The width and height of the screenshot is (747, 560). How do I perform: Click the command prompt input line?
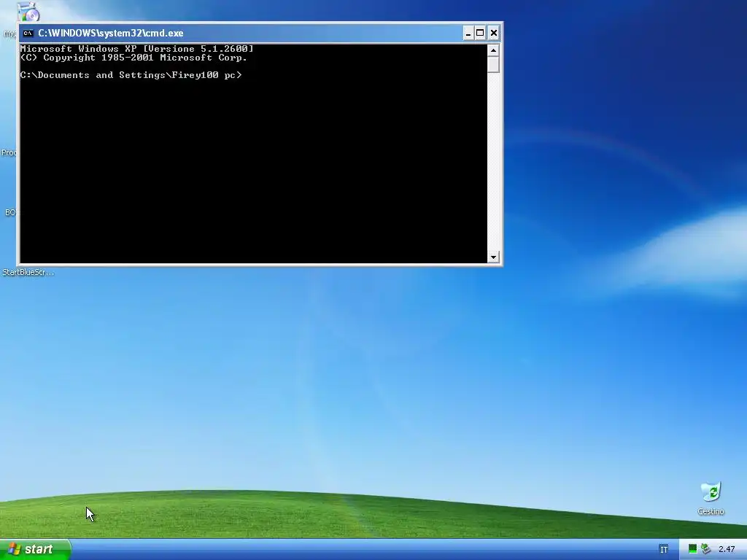click(x=131, y=75)
